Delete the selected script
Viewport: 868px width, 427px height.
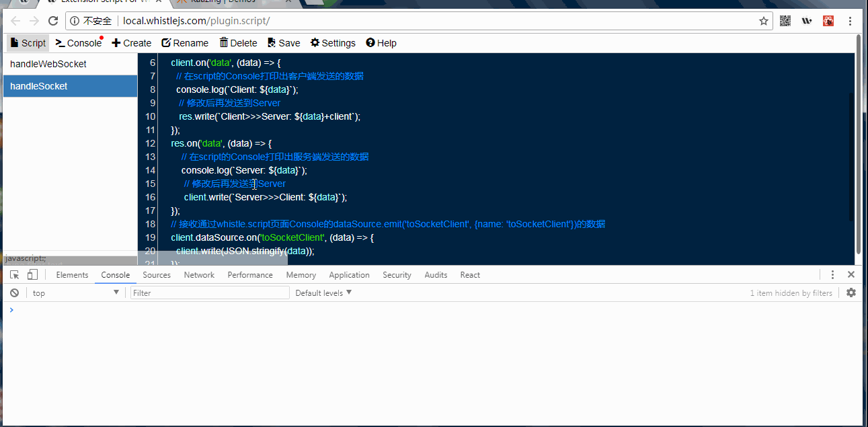point(238,43)
